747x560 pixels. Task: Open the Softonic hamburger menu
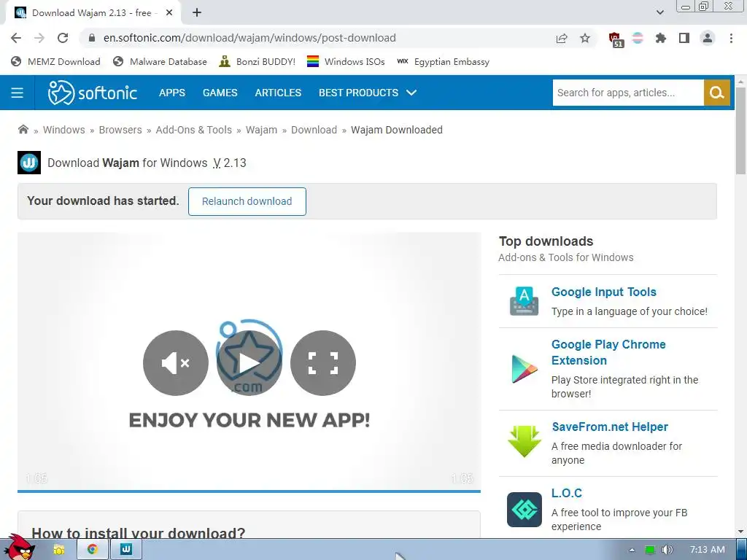(x=18, y=93)
